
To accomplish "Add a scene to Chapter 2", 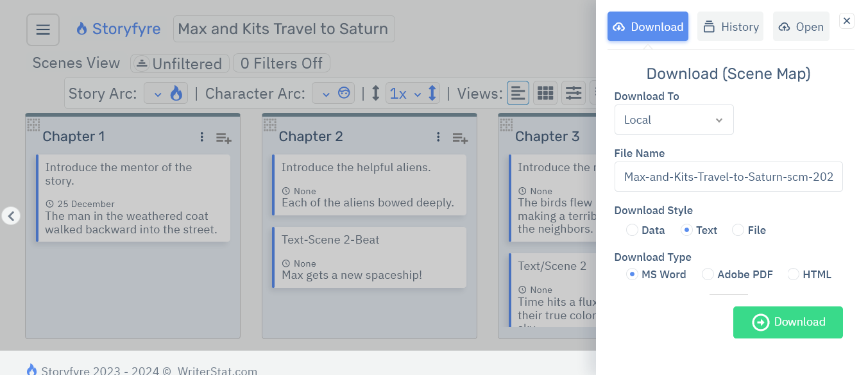I will point(459,137).
